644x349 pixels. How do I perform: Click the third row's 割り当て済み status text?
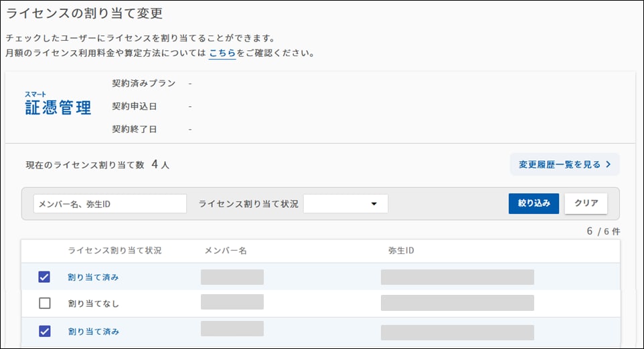tap(93, 331)
